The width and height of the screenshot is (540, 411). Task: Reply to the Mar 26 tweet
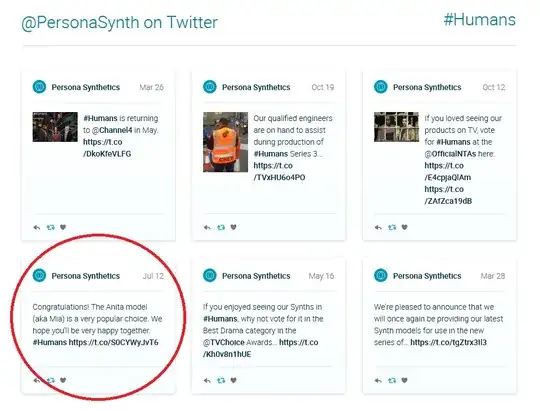point(37,227)
